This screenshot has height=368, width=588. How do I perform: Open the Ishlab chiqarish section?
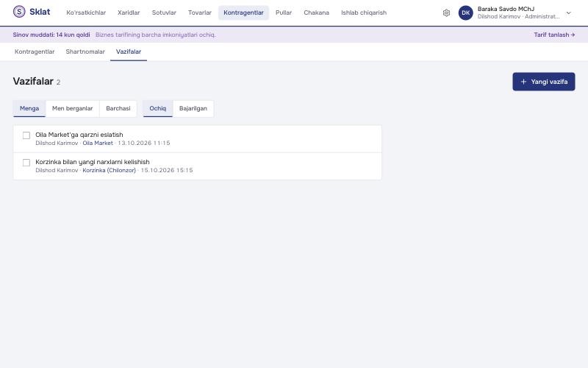coord(364,13)
